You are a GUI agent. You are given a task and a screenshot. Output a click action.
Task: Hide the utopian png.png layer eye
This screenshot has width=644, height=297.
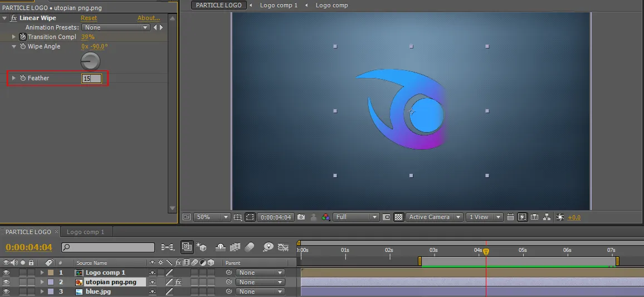click(6, 282)
